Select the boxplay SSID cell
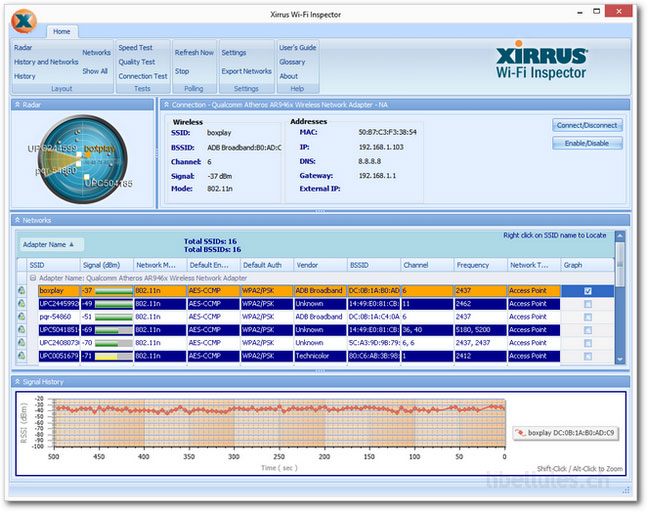648x512 pixels. (59, 291)
